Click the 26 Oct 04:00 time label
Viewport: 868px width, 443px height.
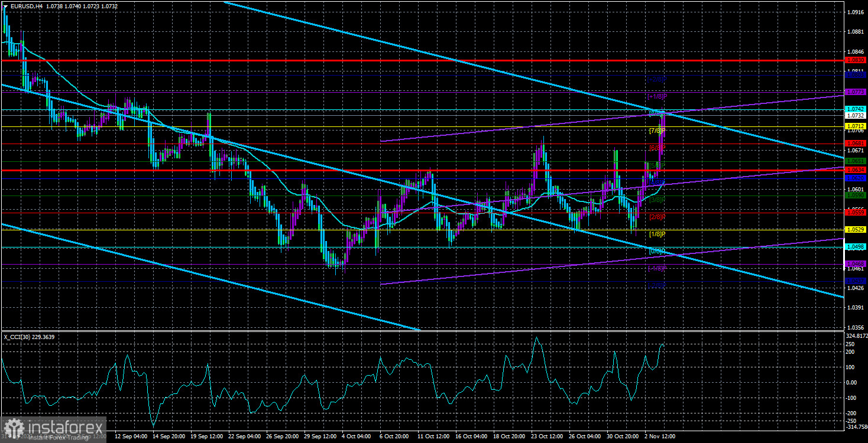point(585,437)
